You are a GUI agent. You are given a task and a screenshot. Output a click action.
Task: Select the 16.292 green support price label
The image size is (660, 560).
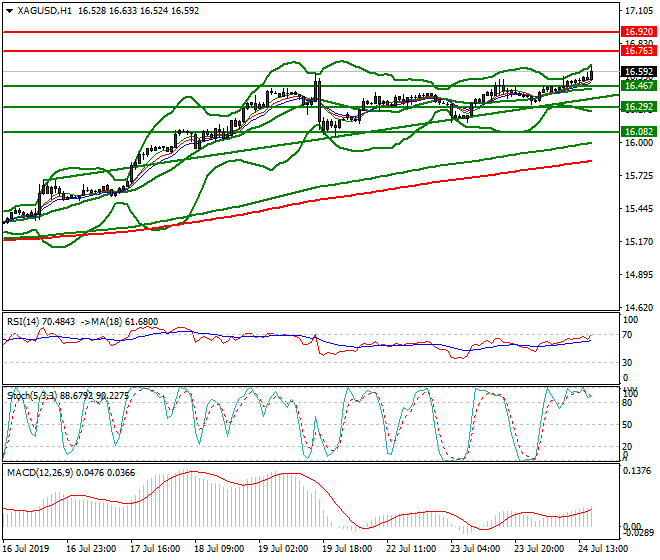(638, 107)
